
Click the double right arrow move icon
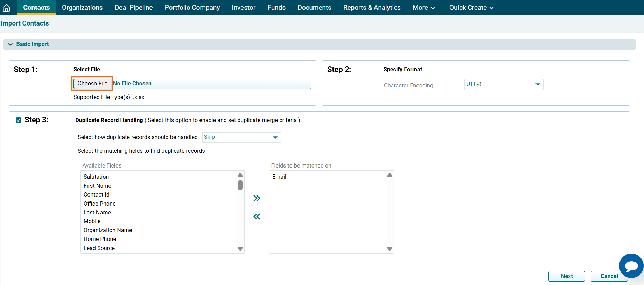(x=257, y=198)
